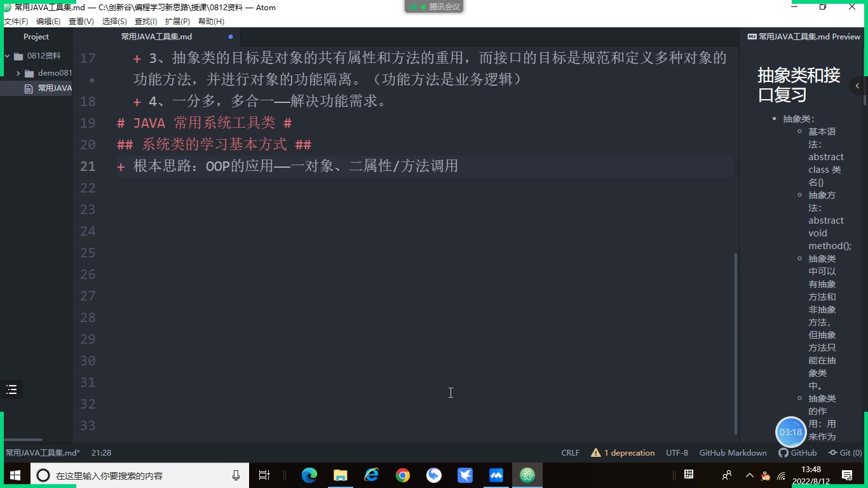Click the input method 拼 icon in tray
Screen dimensions: 868x488
(689, 475)
